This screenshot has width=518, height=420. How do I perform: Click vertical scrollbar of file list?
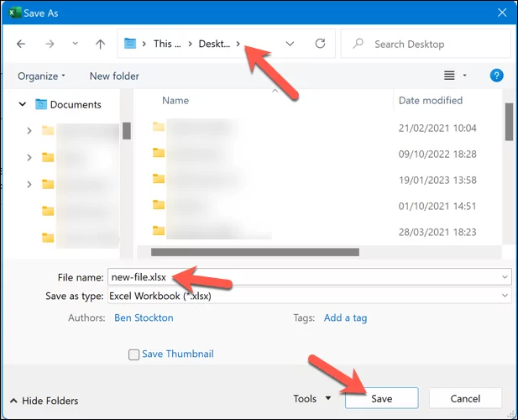(509, 122)
